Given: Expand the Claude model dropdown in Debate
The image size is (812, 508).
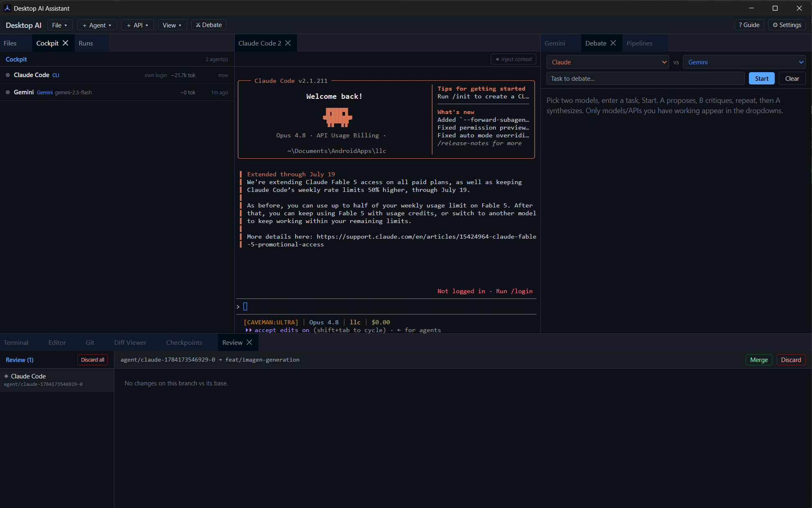Looking at the screenshot, I should (608, 62).
